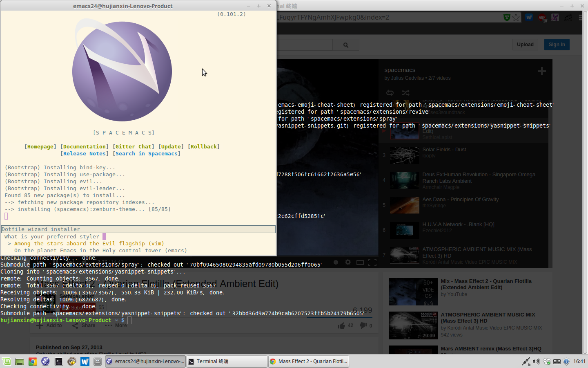Click the disk drive launcher icon in taskbar

coord(98,361)
